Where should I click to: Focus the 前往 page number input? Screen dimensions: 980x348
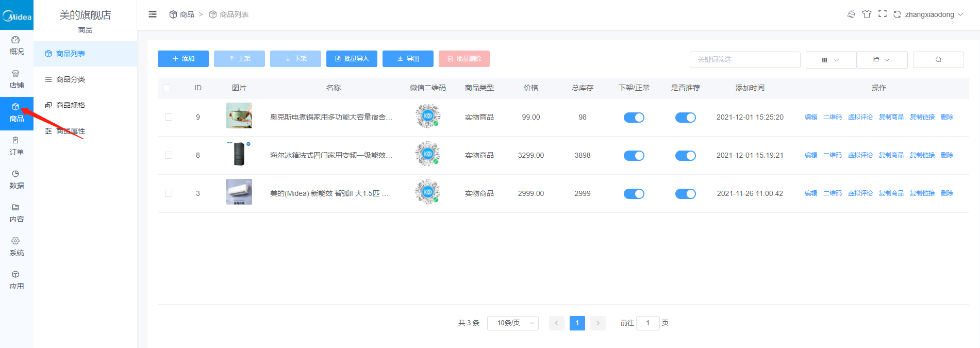point(648,323)
